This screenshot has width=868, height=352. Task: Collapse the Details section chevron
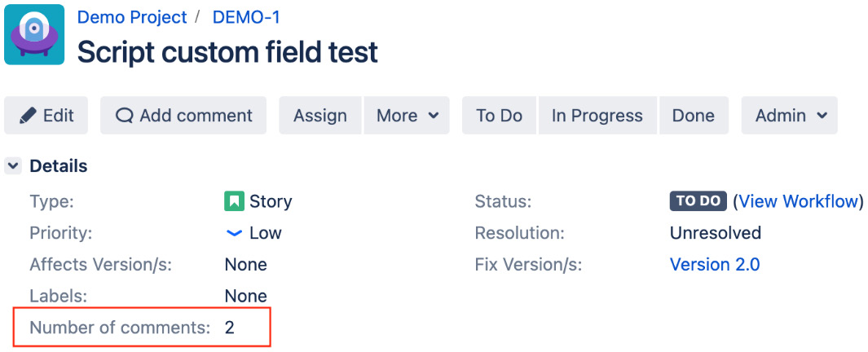13,166
